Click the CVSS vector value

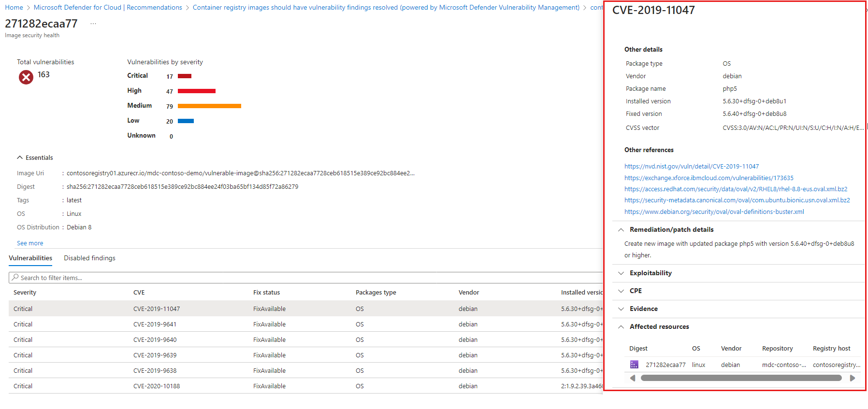[x=793, y=128]
